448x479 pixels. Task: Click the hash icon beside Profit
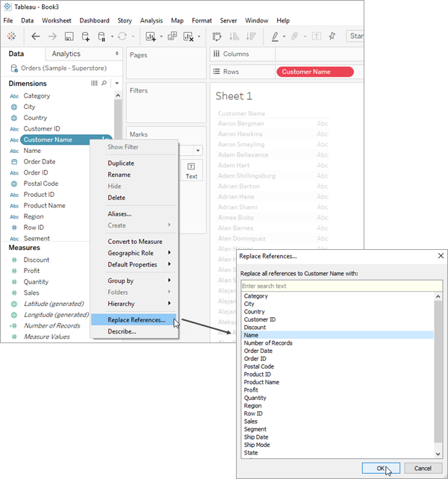[x=14, y=271]
